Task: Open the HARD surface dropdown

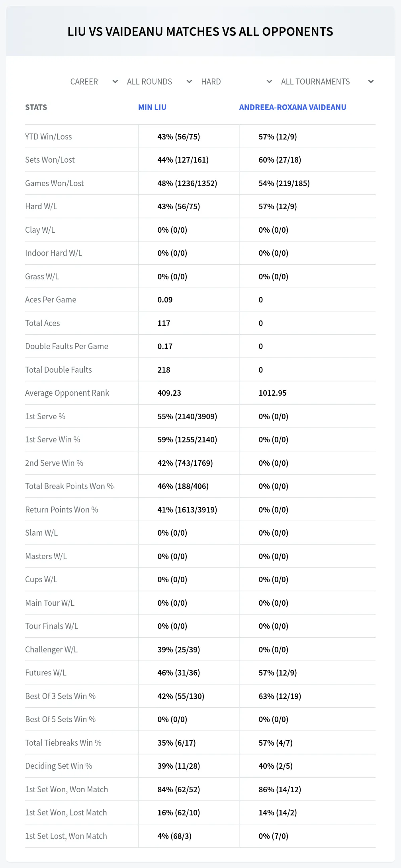Action: (236, 82)
